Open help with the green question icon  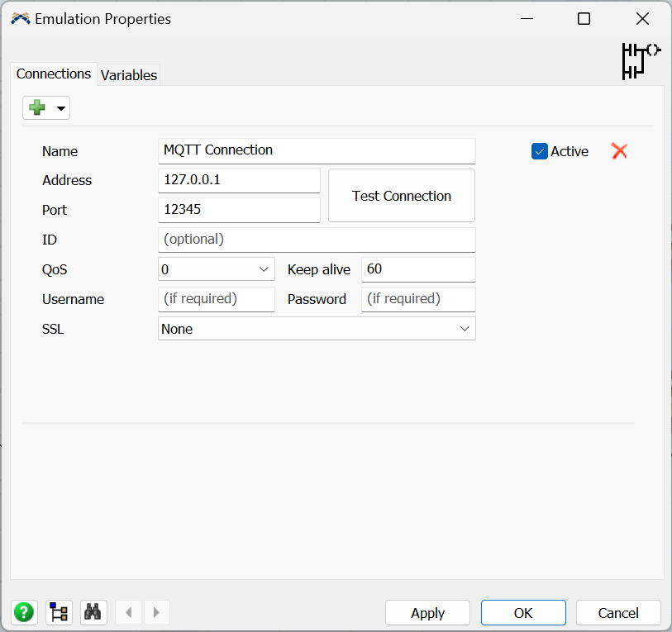24,612
